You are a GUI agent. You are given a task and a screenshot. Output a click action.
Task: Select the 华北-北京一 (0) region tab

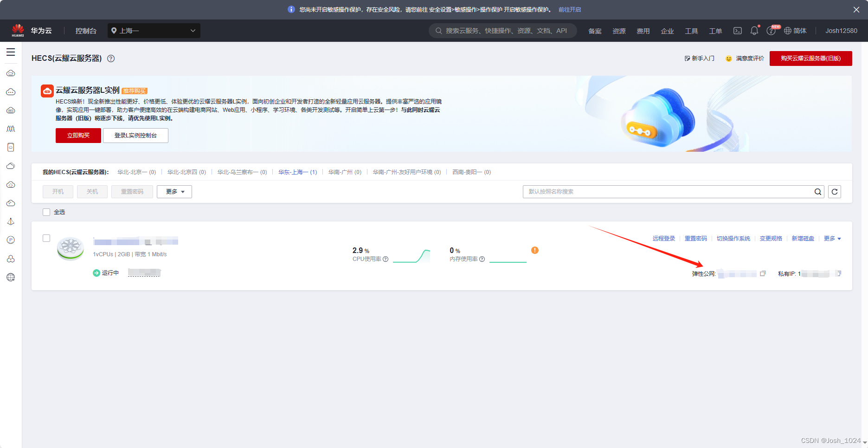137,172
